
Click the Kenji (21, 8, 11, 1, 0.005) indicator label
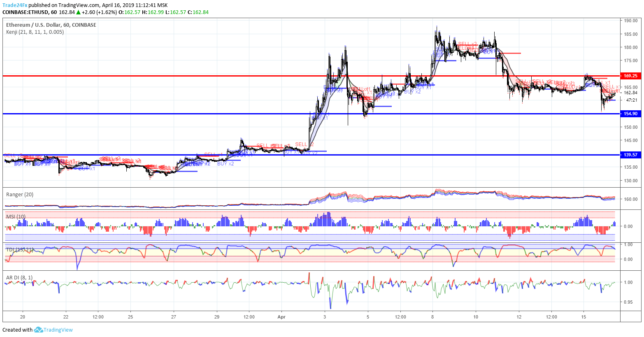click(35, 32)
